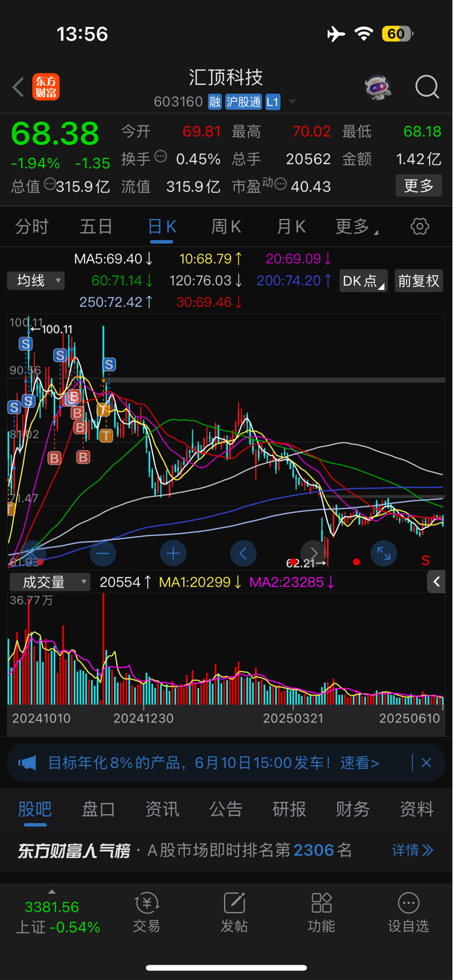Tap ranking number 2306

314,850
